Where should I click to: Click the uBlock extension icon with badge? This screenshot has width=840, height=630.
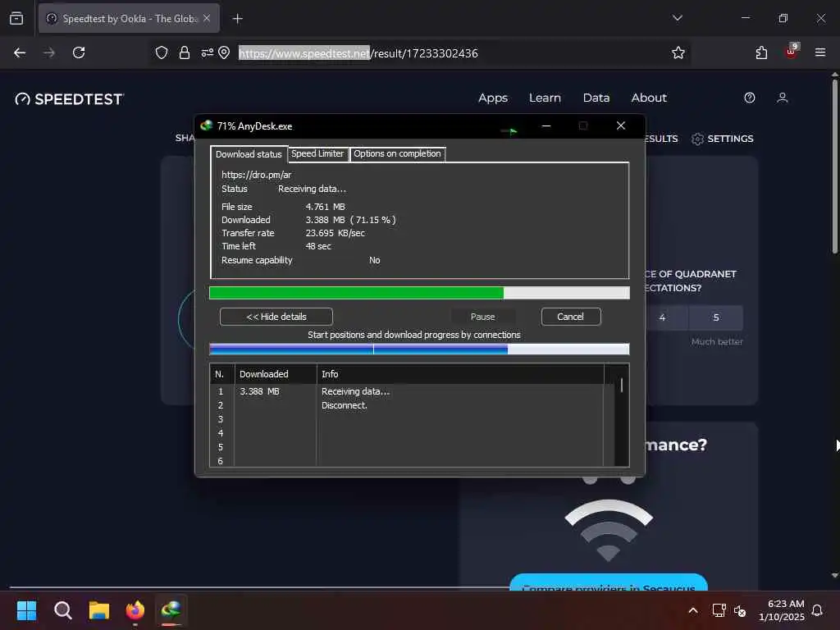tap(792, 52)
